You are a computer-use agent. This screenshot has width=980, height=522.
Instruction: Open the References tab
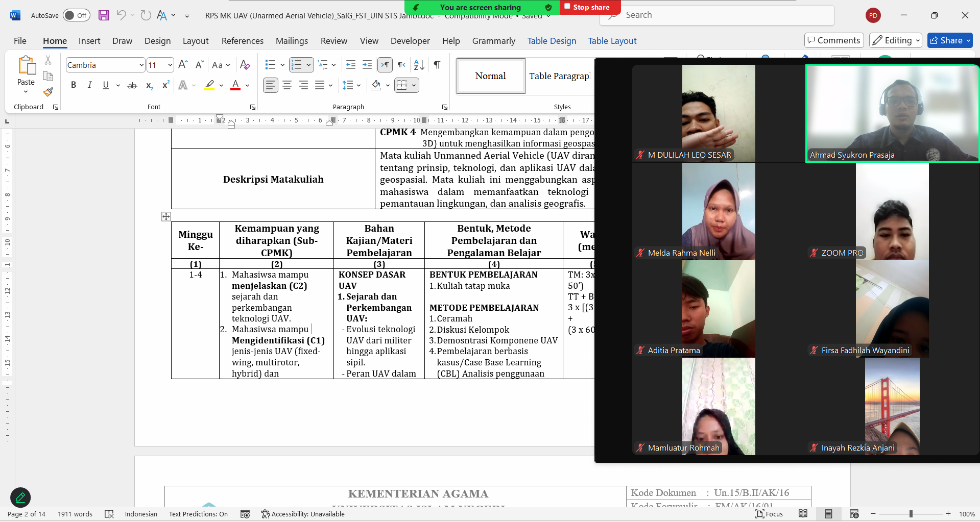(243, 41)
